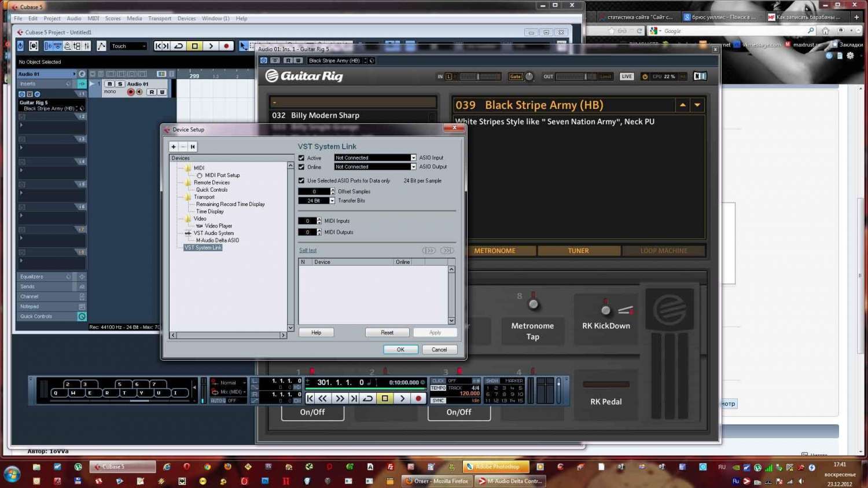Open the ASIO Input dropdown

click(x=413, y=157)
